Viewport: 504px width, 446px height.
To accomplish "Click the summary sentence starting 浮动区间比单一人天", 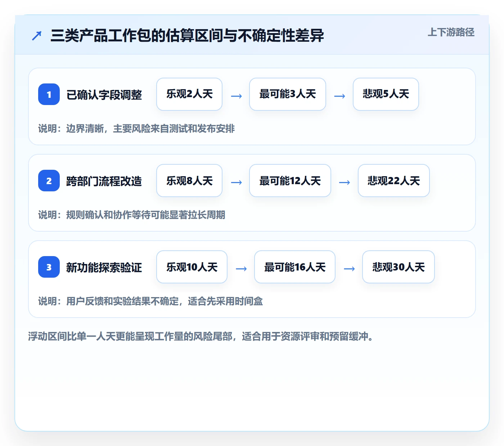I will pos(201,337).
